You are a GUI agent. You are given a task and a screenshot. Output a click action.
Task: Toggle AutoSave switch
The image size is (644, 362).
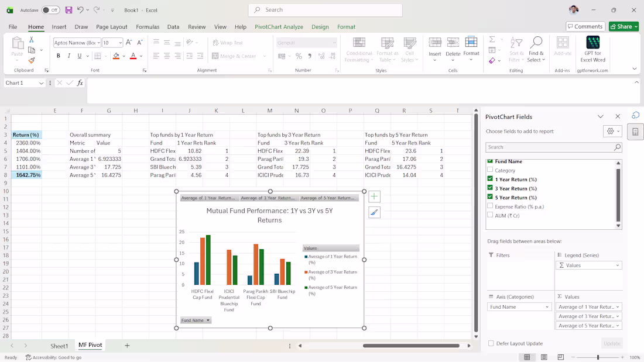pos(51,10)
